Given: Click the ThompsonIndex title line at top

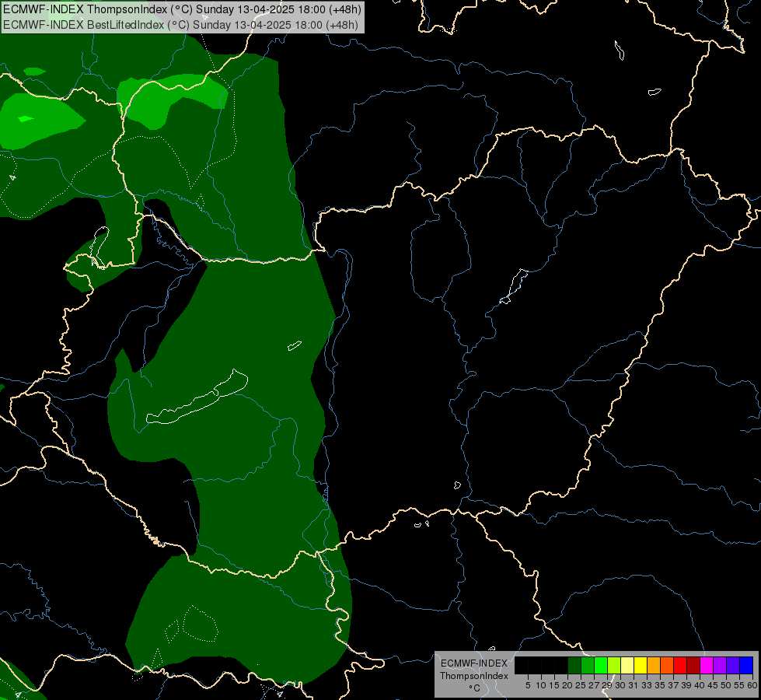Looking at the screenshot, I should click(182, 9).
